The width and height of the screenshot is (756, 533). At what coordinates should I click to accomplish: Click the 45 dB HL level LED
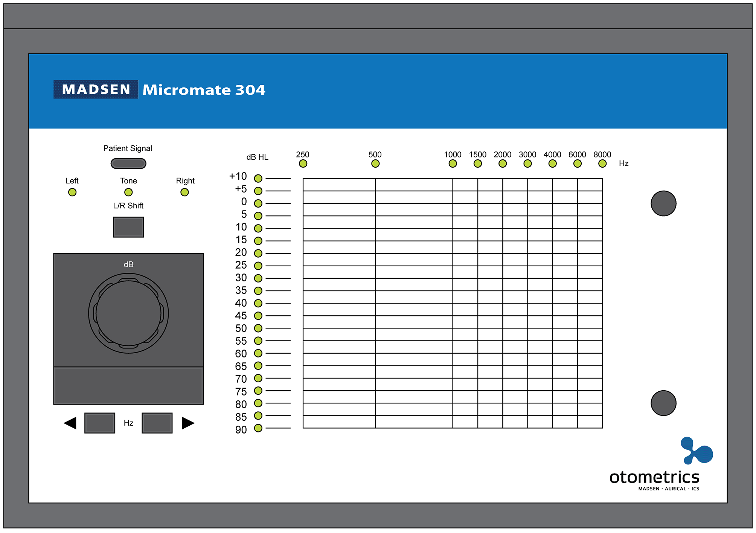[258, 316]
